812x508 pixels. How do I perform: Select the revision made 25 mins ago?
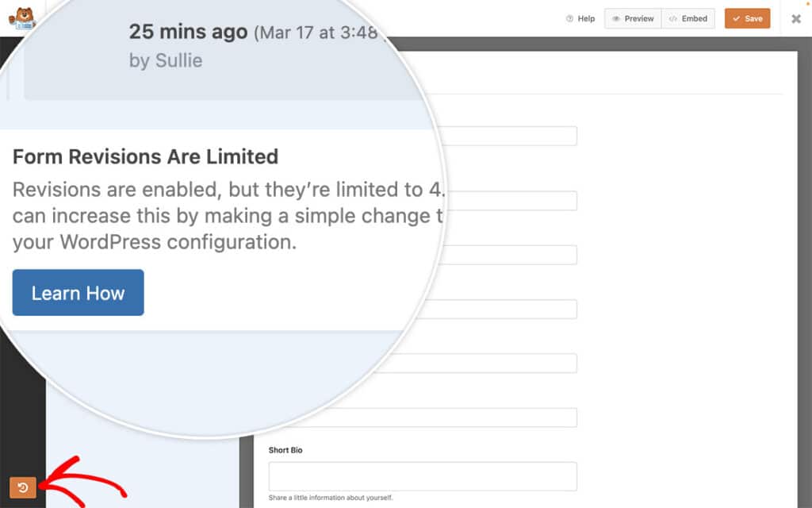pyautogui.click(x=187, y=33)
